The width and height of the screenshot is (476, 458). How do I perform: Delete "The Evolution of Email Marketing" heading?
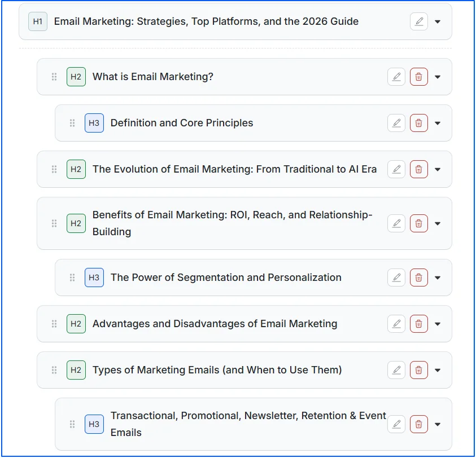[419, 169]
